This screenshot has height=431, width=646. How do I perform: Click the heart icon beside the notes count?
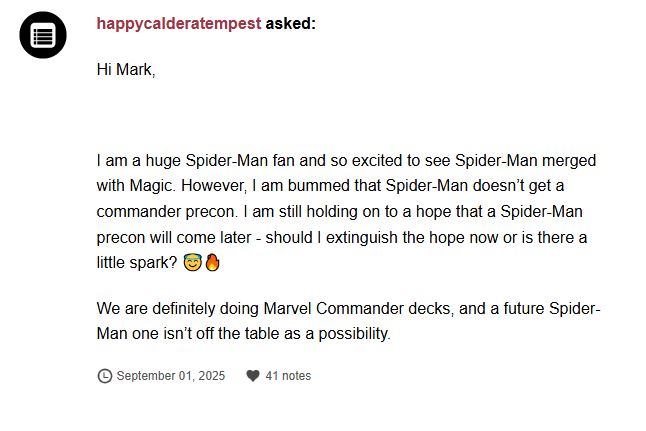(x=253, y=376)
